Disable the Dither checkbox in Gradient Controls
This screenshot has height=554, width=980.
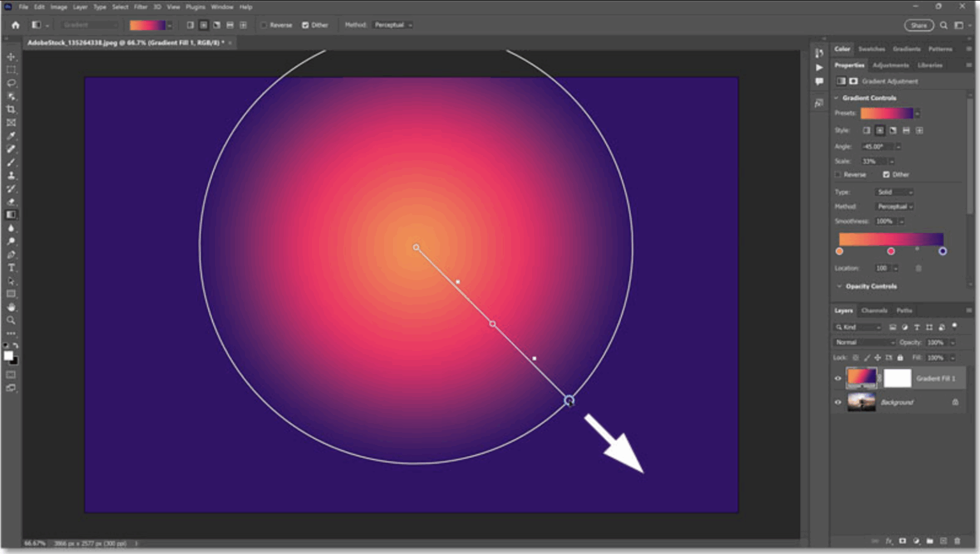pos(886,175)
